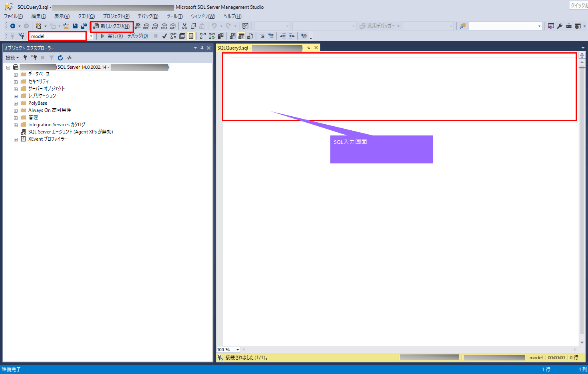Viewport: 588px width, 374px height.
Task: Expand the PolyBase folder
Action: [x=16, y=103]
